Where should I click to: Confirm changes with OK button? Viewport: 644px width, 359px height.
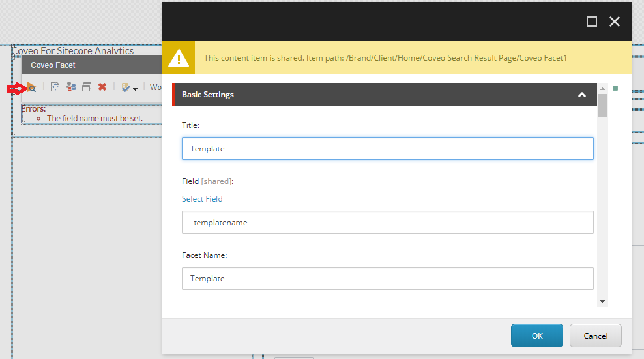[537, 336]
